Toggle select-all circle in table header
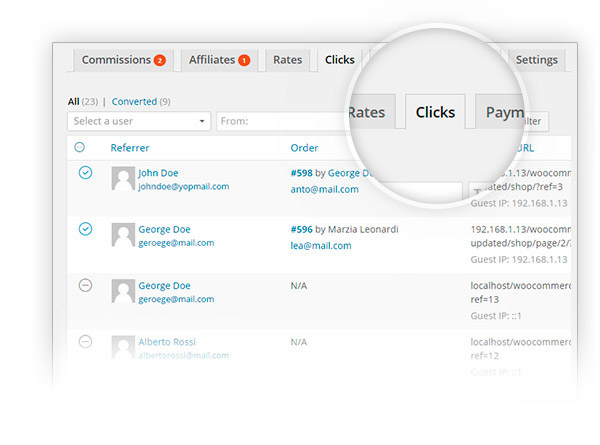This screenshot has width=600, height=445. click(80, 147)
